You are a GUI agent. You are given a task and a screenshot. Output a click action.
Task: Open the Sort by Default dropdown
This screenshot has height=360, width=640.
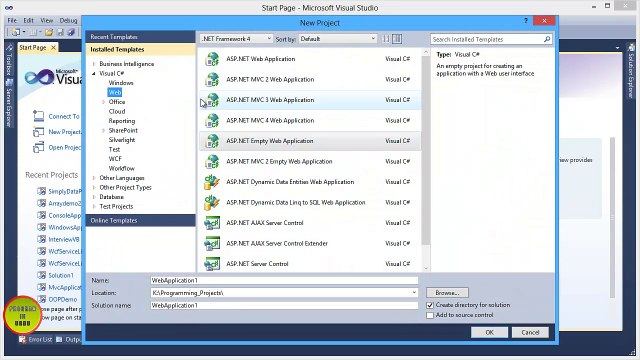(x=338, y=39)
